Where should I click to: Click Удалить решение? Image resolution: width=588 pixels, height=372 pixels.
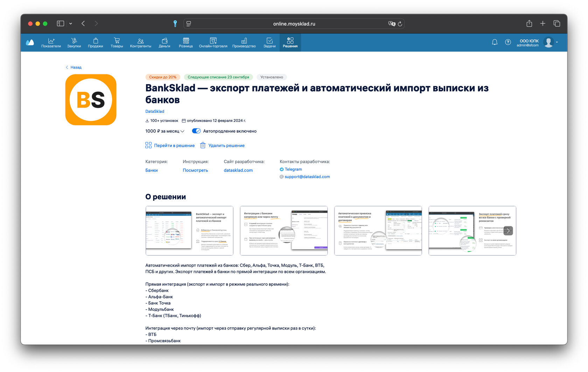click(x=222, y=145)
